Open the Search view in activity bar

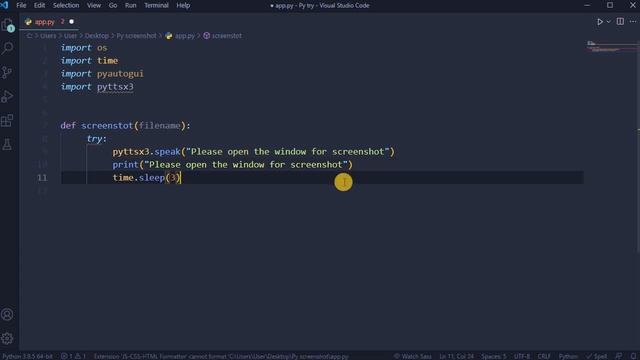click(7, 49)
